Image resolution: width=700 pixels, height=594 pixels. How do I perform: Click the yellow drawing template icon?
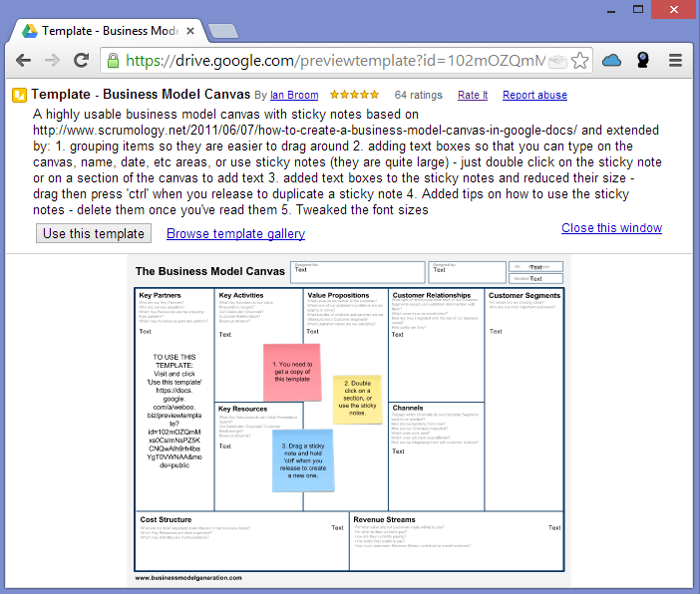19,95
